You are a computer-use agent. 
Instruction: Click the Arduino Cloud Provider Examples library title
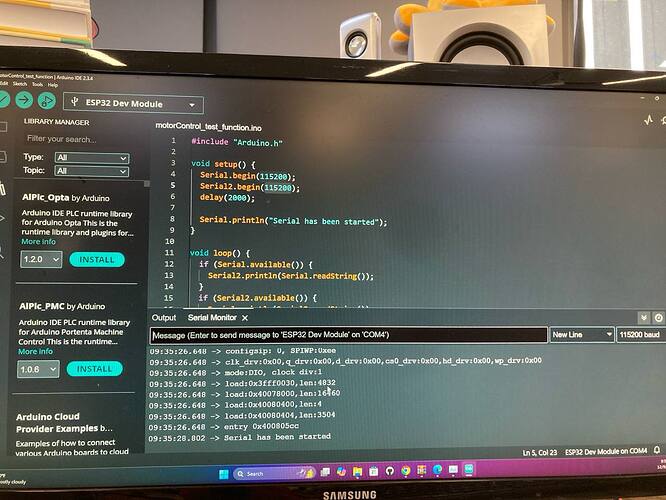[64, 422]
